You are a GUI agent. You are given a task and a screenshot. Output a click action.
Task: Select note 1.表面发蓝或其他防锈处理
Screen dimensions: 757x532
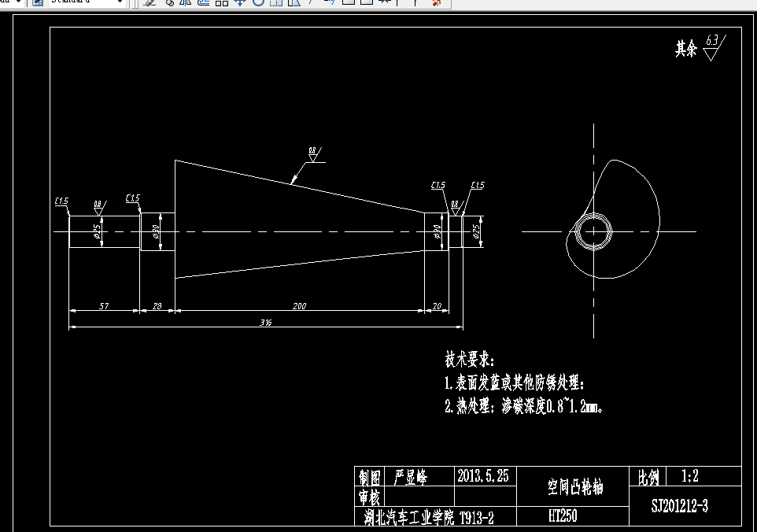coord(515,383)
